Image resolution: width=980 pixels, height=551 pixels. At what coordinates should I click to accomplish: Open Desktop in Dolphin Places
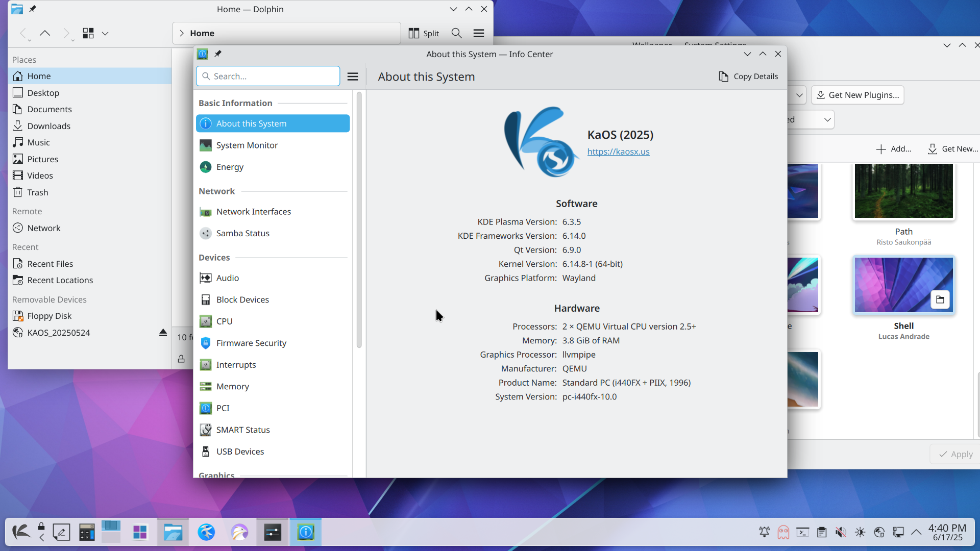[90, 93]
